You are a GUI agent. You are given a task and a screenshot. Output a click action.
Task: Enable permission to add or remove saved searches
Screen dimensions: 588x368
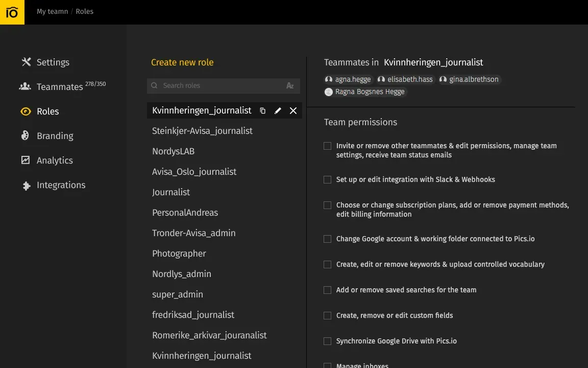[x=327, y=290]
